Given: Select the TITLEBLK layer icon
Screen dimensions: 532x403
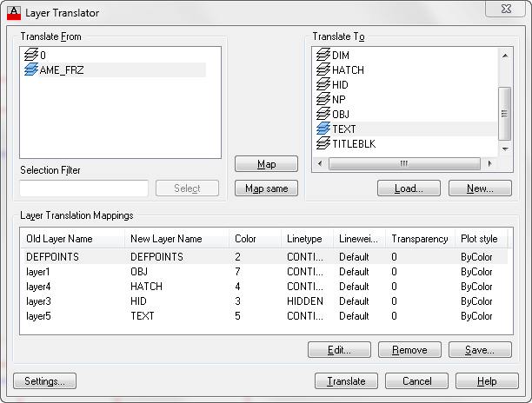Looking at the screenshot, I should pyautogui.click(x=323, y=143).
